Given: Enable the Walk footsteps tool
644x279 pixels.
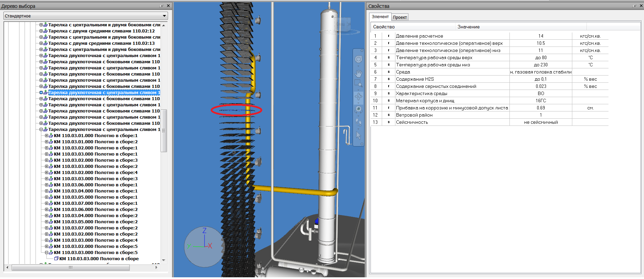Looking at the screenshot, I should click(358, 122).
